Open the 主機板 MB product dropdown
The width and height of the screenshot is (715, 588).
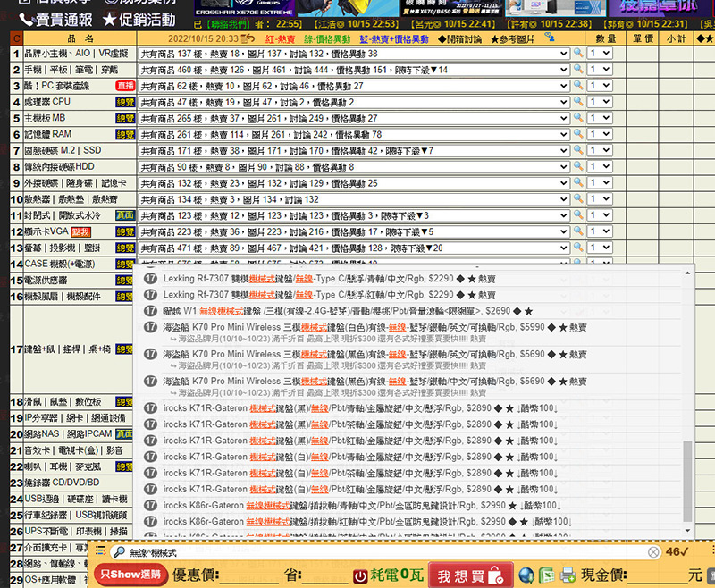(x=354, y=119)
